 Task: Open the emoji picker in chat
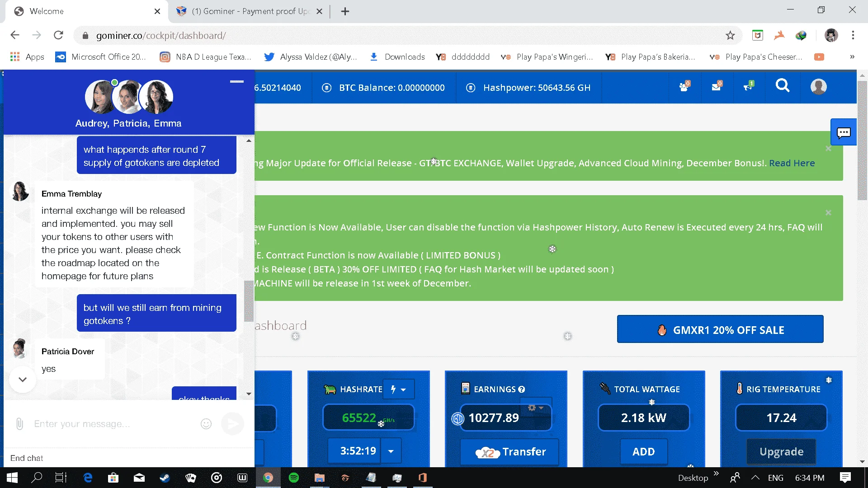click(206, 424)
